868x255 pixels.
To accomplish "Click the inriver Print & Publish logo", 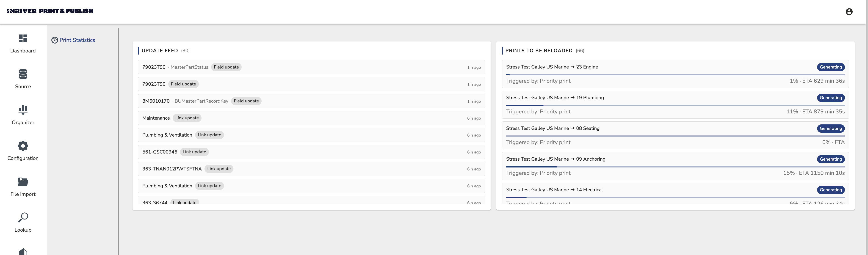I will click(50, 11).
